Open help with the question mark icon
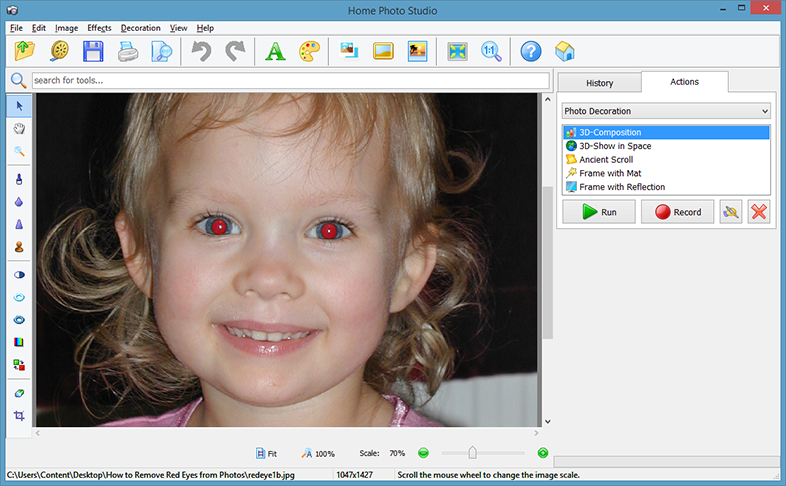Viewport: 786px width, 486px height. (x=531, y=51)
